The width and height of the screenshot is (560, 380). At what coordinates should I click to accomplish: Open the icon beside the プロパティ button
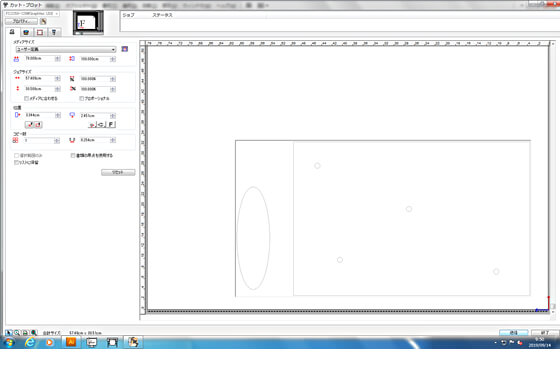pyautogui.click(x=44, y=21)
